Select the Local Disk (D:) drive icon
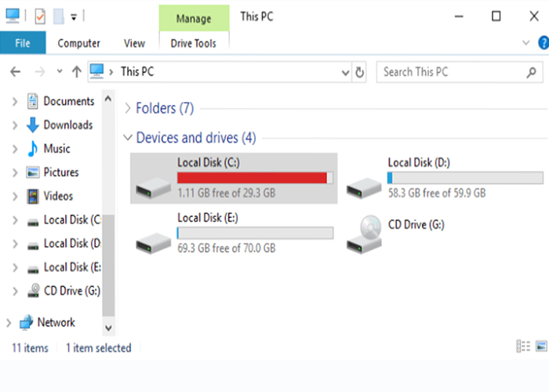549x392 pixels. tap(365, 186)
